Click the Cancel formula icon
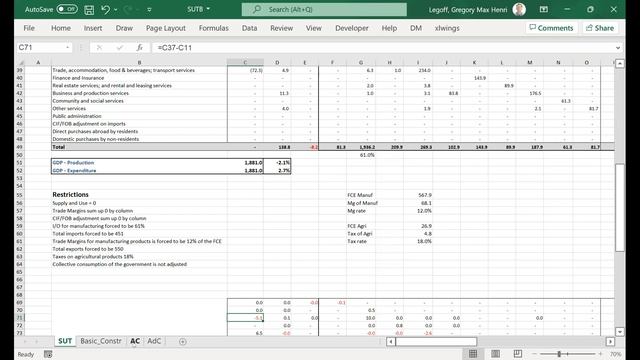 click(x=99, y=48)
